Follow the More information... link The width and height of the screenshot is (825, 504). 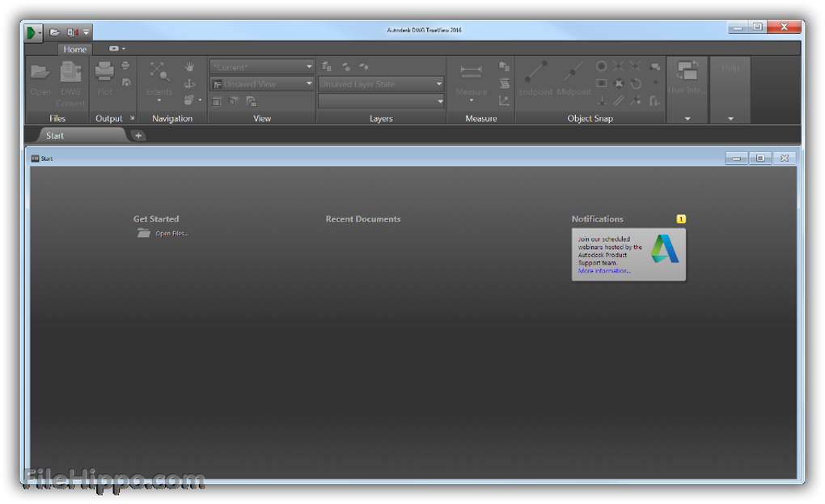click(x=604, y=271)
